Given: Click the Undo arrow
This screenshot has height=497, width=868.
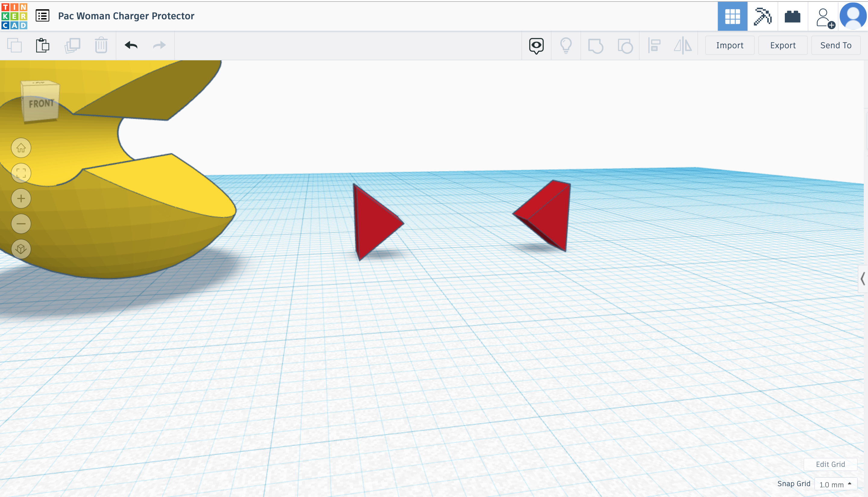Looking at the screenshot, I should pyautogui.click(x=132, y=45).
